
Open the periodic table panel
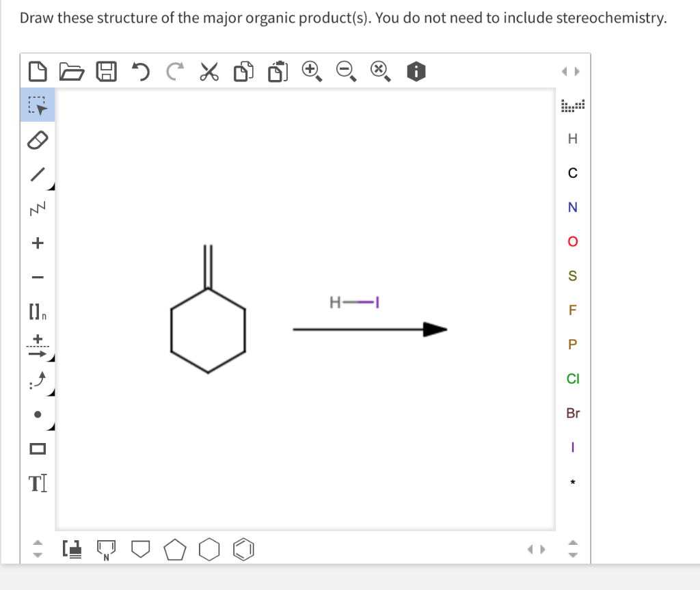coord(573,104)
